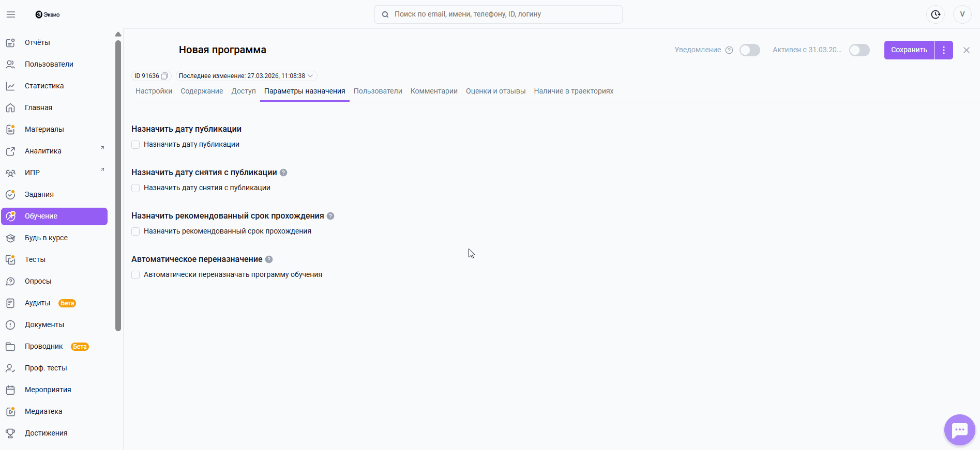Screen dimensions: 980x450
Task: Click the copy ID 91636 icon
Action: tap(164, 76)
